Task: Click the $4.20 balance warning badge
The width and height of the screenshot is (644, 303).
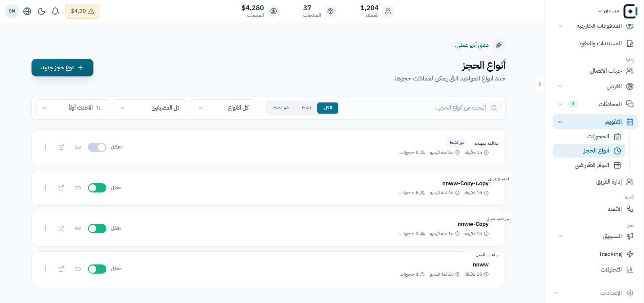Action: click(83, 11)
